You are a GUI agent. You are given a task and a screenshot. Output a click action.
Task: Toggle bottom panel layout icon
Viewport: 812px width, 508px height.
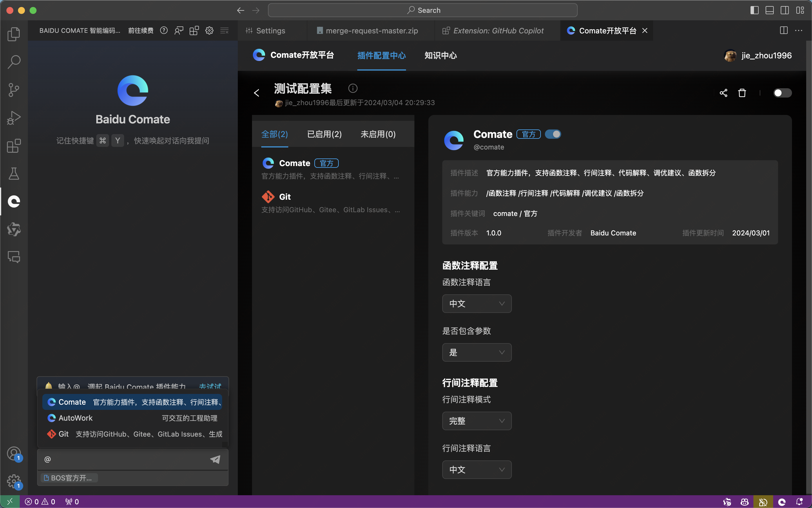click(770, 10)
